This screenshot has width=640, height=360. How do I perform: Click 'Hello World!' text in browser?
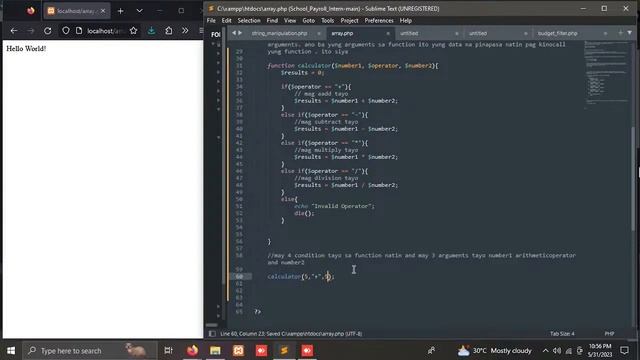[26, 49]
